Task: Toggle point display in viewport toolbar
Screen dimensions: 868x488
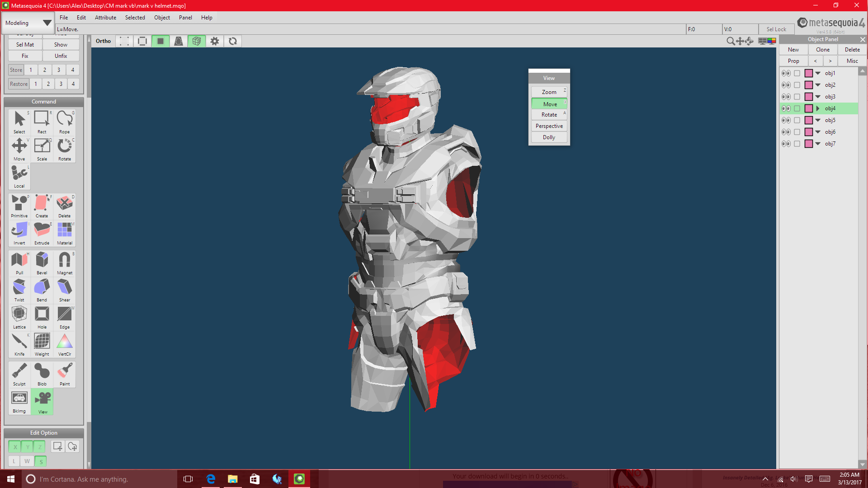Action: pyautogui.click(x=124, y=41)
